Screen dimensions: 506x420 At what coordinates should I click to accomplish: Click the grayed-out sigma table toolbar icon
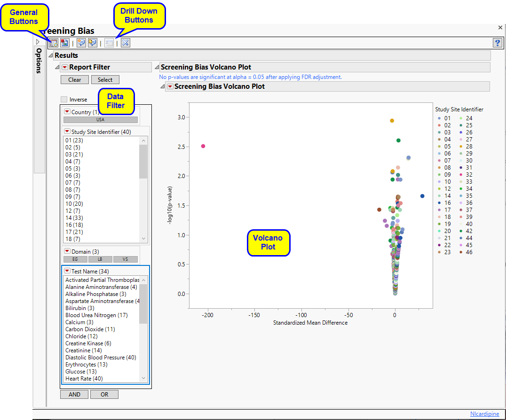click(x=109, y=43)
